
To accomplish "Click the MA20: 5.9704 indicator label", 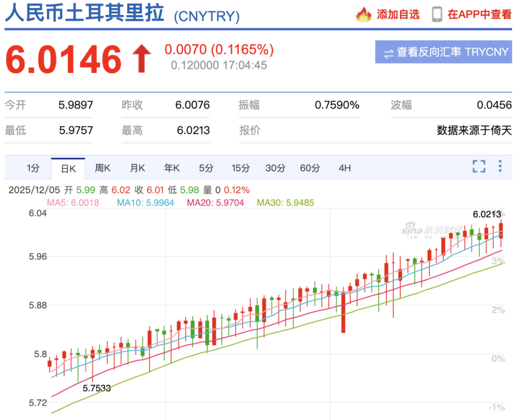I will tap(215, 203).
